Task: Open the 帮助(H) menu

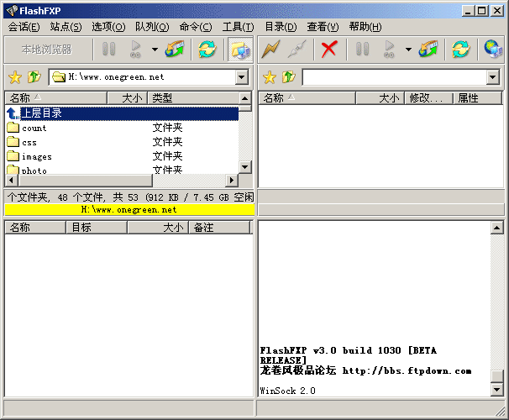Action: point(365,27)
